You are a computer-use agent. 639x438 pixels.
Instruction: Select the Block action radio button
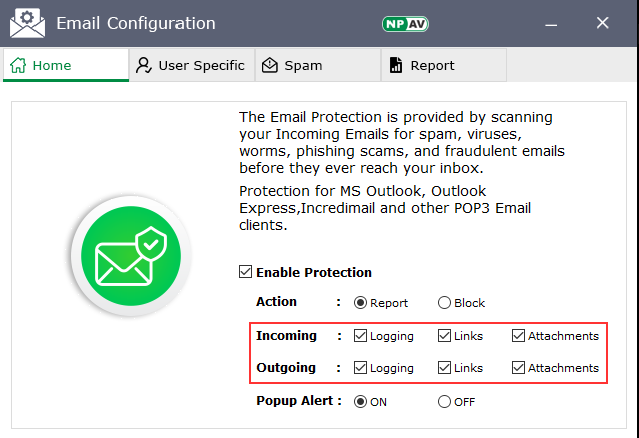coord(444,303)
